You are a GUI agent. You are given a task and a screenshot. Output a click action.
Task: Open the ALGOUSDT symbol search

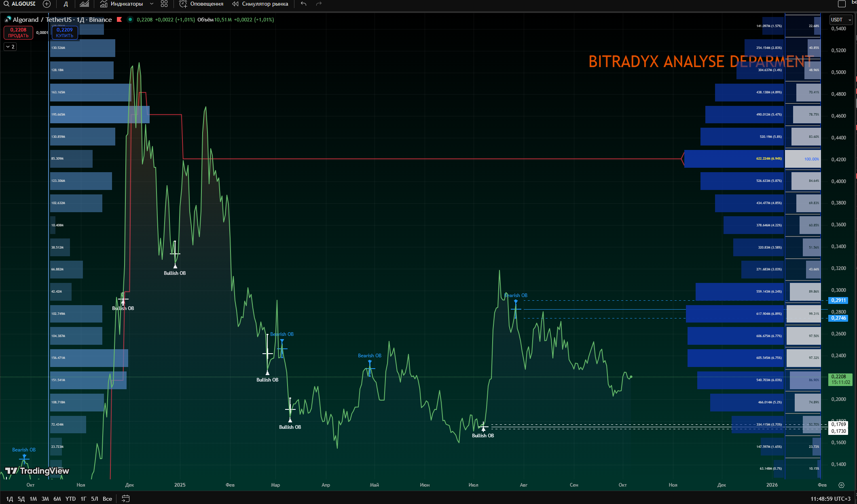tap(19, 4)
